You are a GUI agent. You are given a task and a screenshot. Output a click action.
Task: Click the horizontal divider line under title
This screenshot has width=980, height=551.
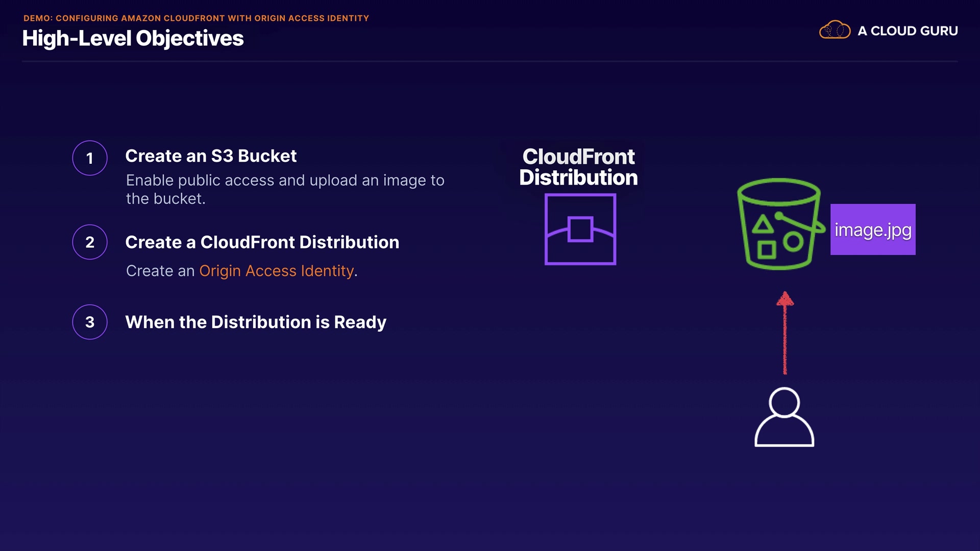coord(490,62)
